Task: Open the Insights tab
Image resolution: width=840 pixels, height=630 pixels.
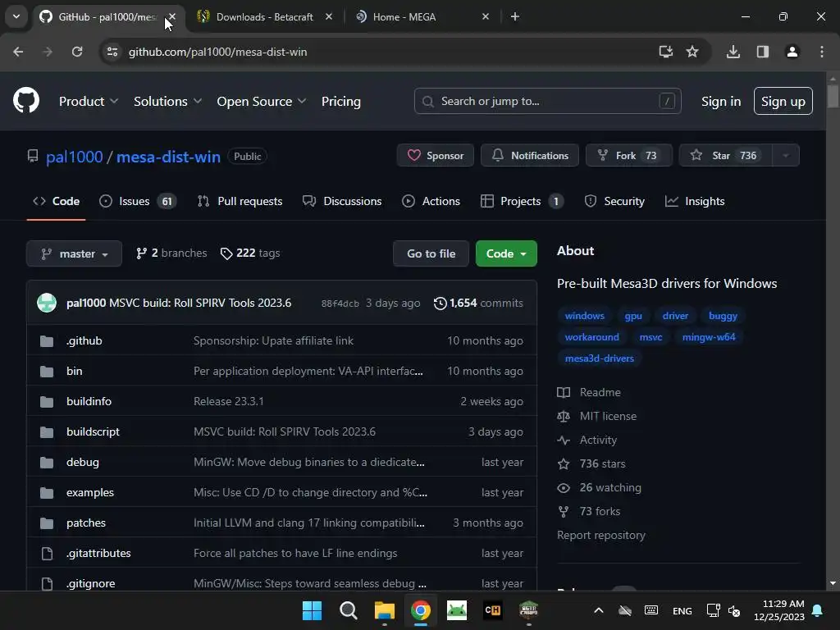Action: tap(695, 202)
